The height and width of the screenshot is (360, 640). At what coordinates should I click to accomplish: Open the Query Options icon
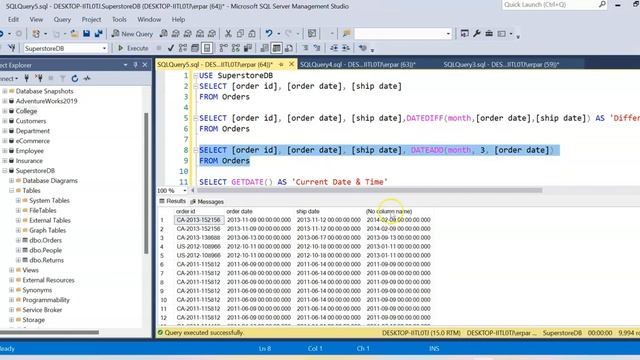195,48
